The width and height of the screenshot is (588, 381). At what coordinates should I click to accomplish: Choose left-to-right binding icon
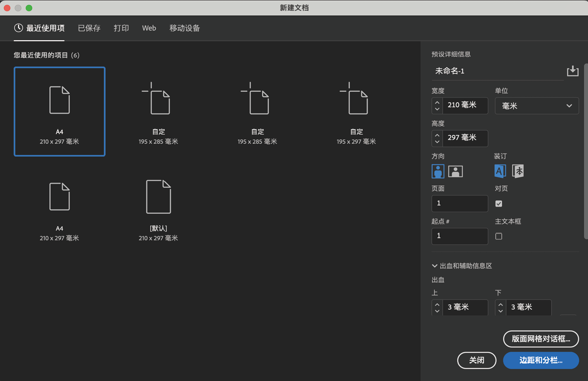point(500,171)
